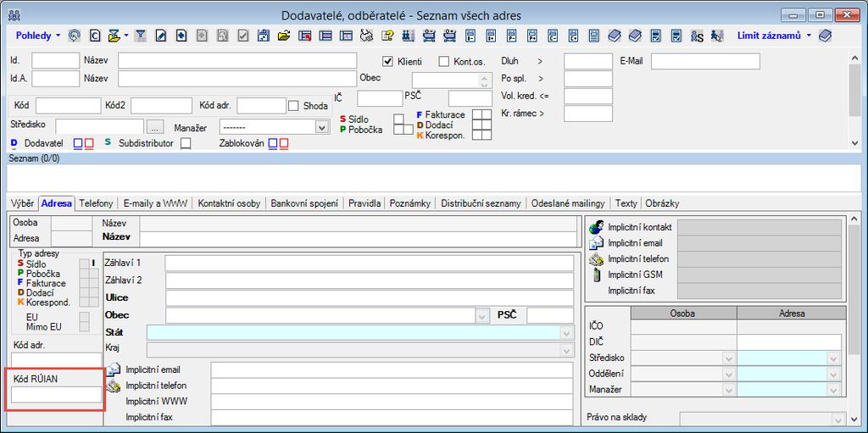Open the Stát dropdown
This screenshot has height=433, width=868.
(566, 333)
